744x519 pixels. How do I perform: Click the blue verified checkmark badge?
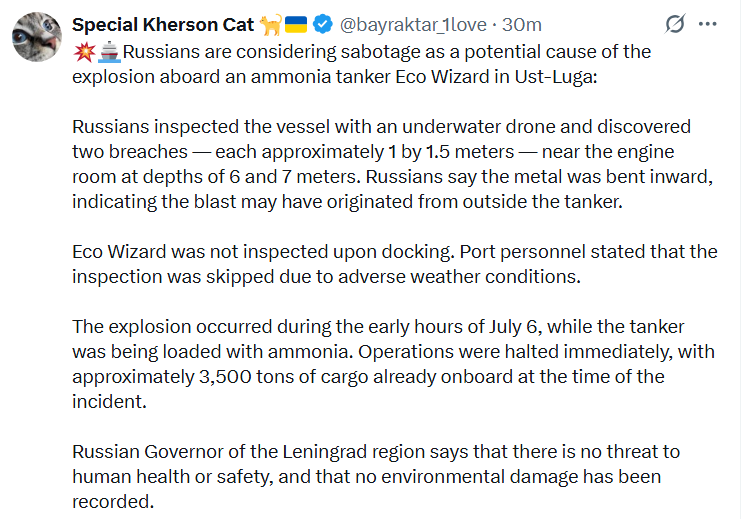coord(323,24)
